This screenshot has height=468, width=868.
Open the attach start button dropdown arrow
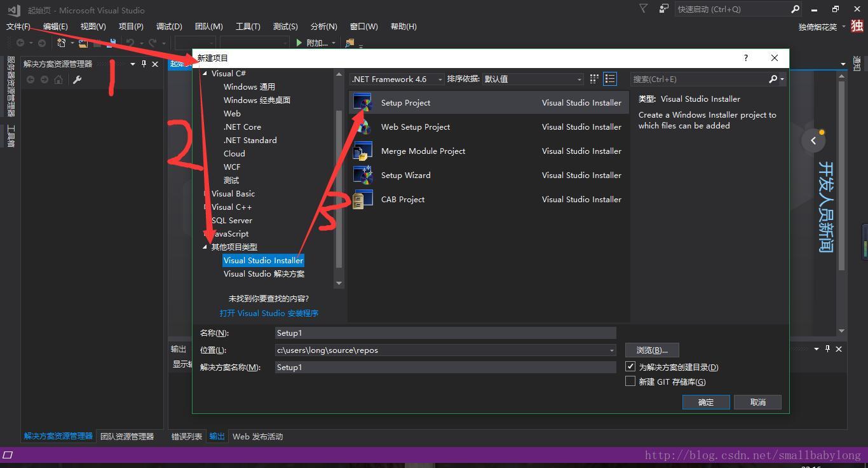[334, 43]
